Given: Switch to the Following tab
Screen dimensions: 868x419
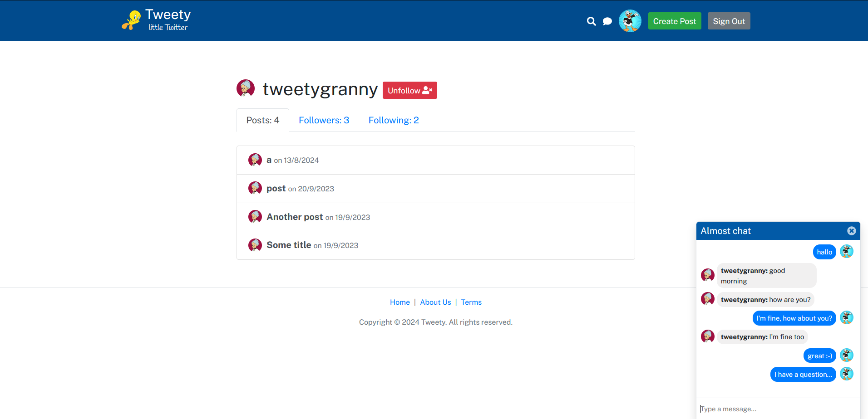Looking at the screenshot, I should [x=393, y=120].
